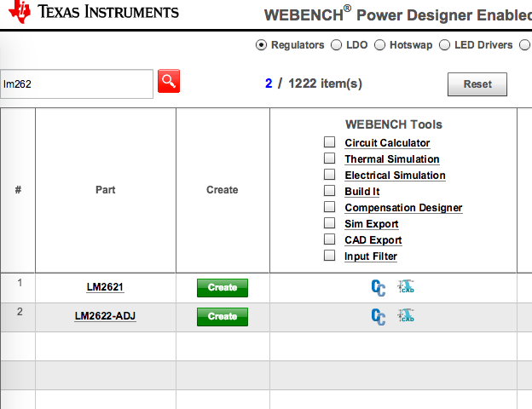Select the LED Drivers radio button
This screenshot has height=409, width=532.
[444, 45]
